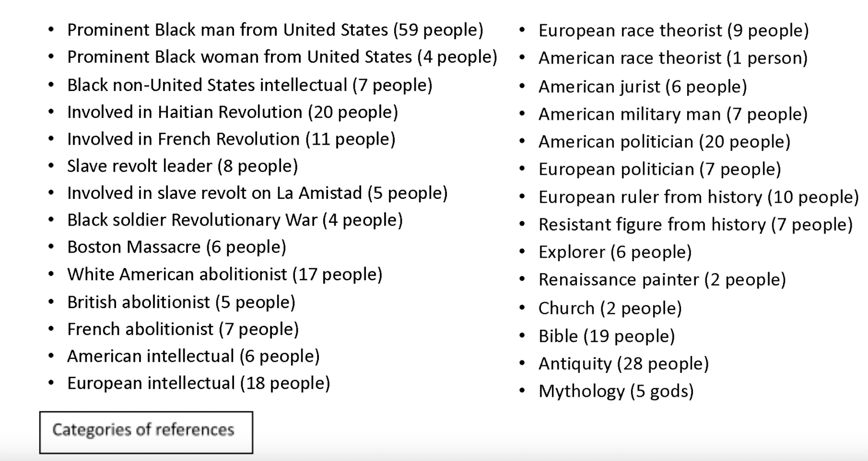Select the "Bible (19 people)" entry
Image resolution: width=868 pixels, height=461 pixels.
point(606,336)
